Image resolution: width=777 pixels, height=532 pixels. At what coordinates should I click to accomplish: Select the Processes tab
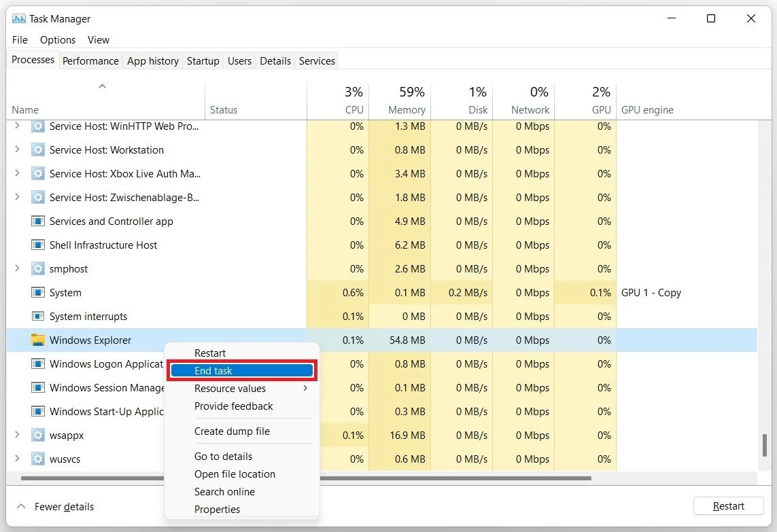point(33,60)
